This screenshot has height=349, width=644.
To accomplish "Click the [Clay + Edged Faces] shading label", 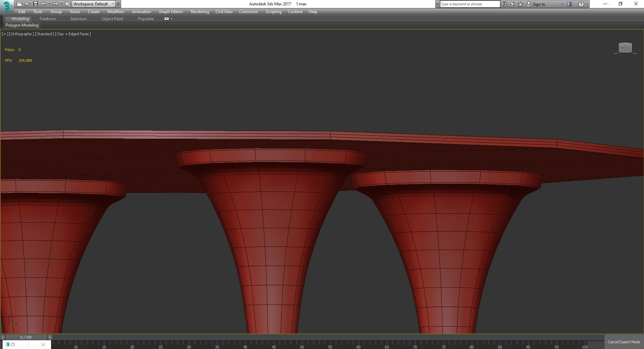I will (73, 34).
